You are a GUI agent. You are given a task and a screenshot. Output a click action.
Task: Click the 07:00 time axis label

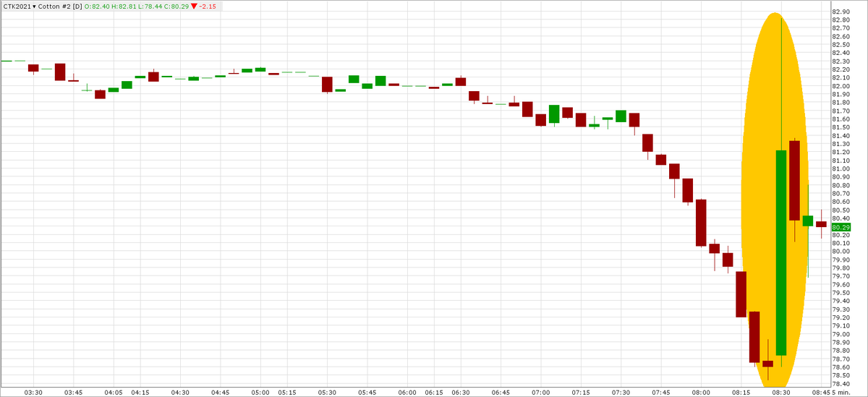coord(540,393)
